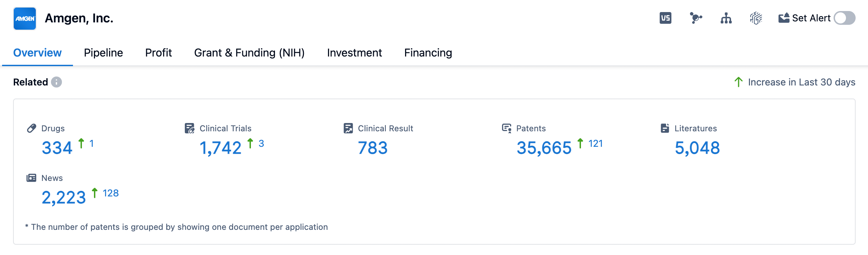Go to Grant & Funding (NIH) tab
The width and height of the screenshot is (868, 255).
(x=249, y=53)
